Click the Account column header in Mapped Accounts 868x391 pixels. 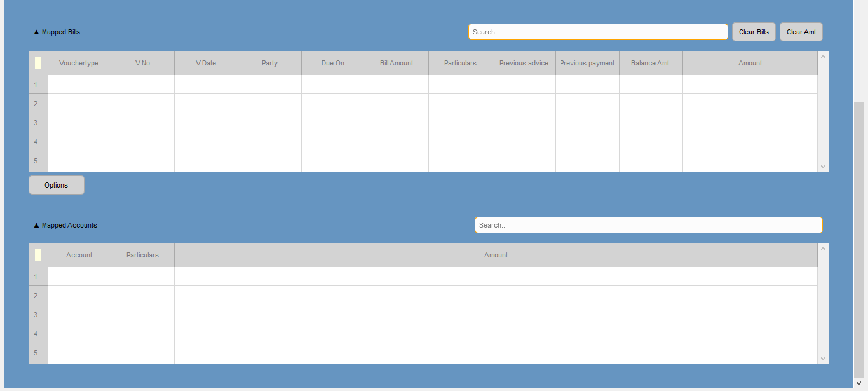79,255
